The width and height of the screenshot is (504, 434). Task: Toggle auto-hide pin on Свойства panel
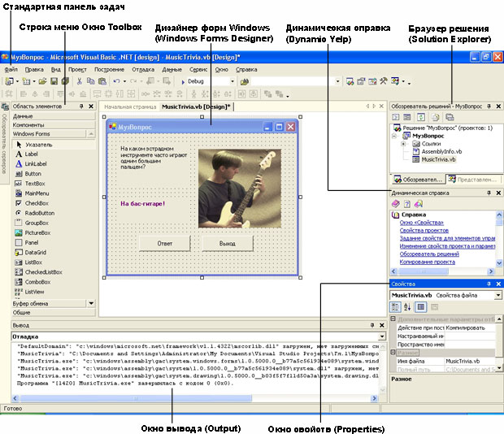pos(489,284)
